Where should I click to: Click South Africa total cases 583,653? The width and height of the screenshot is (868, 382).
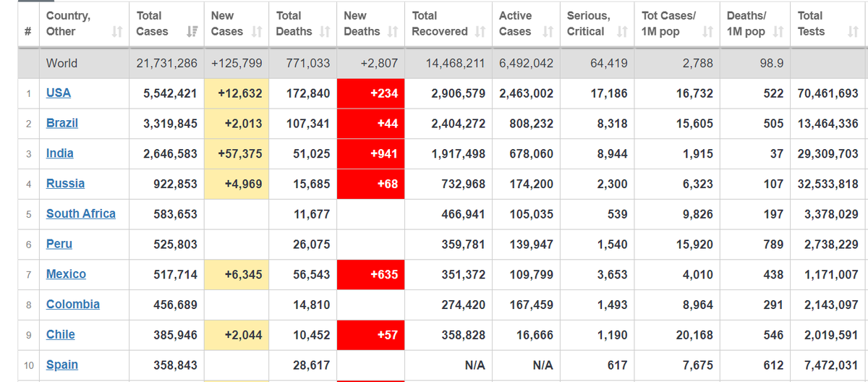[x=175, y=214]
